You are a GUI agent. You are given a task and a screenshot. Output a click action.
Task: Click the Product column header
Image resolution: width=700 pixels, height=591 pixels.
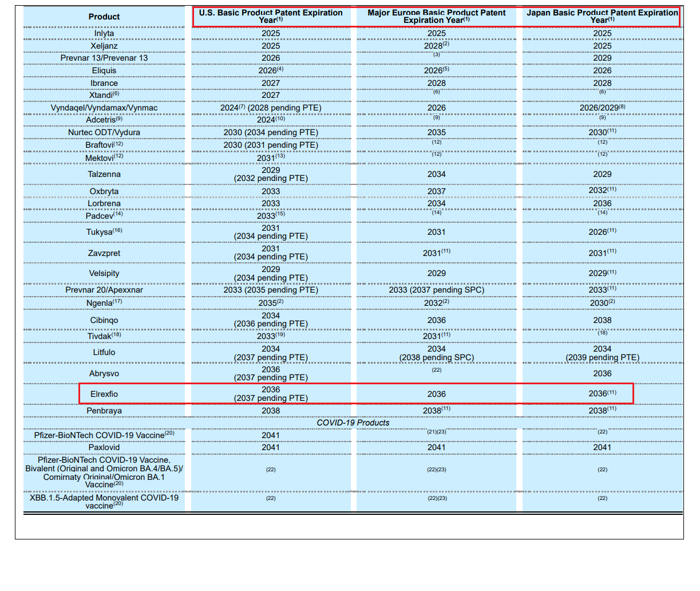(x=104, y=17)
